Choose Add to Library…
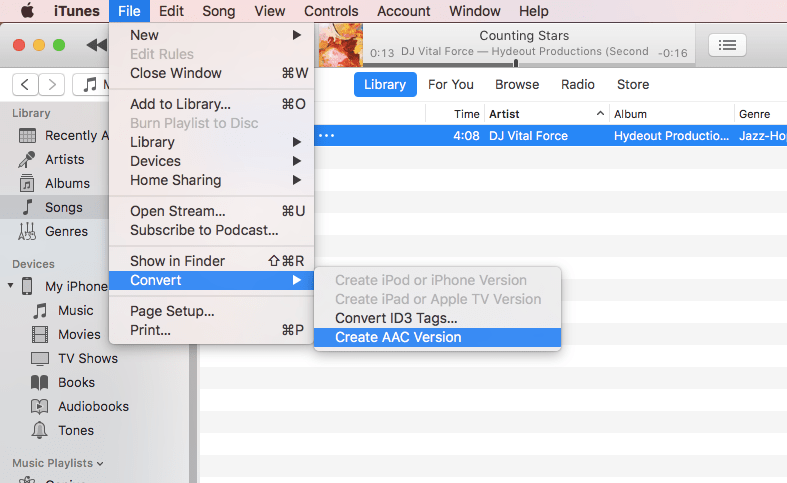Screen dimensions: 787x483 click(x=211, y=104)
